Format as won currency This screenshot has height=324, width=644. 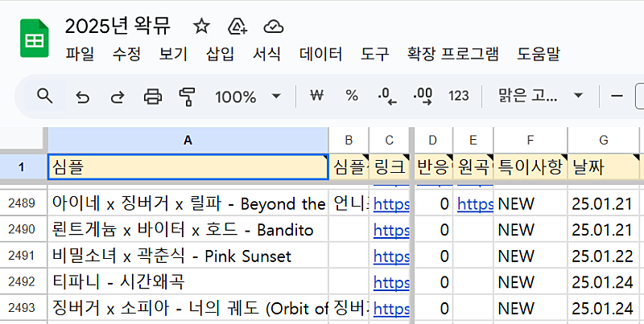[x=316, y=96]
